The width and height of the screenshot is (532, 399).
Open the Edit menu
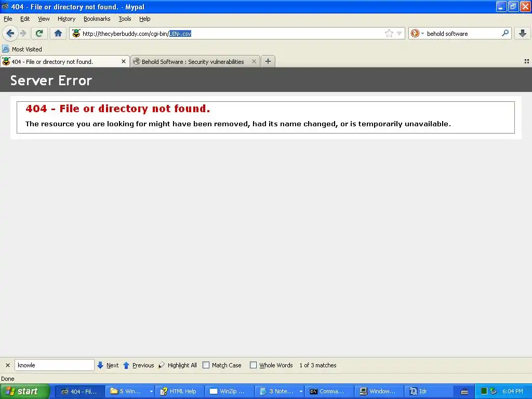pos(25,19)
